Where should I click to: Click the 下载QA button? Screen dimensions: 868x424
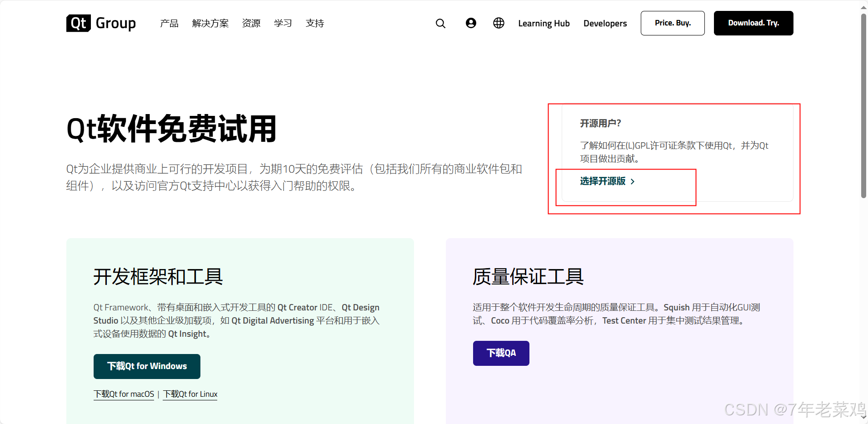[x=501, y=353]
